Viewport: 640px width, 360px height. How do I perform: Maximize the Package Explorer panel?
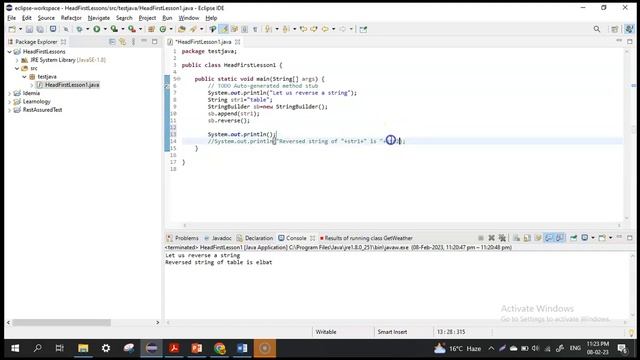point(155,41)
